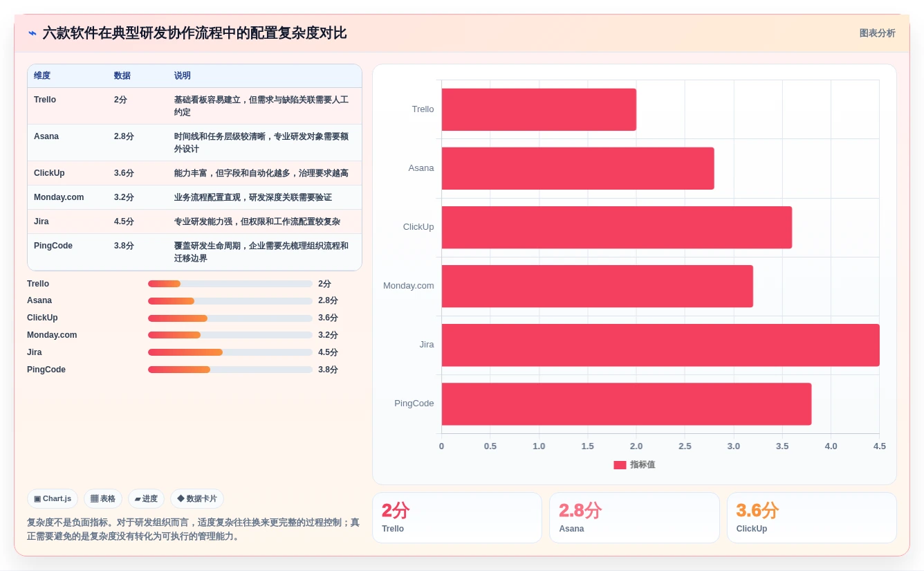
Task: Click the Jira progress bar
Action: [x=230, y=352]
